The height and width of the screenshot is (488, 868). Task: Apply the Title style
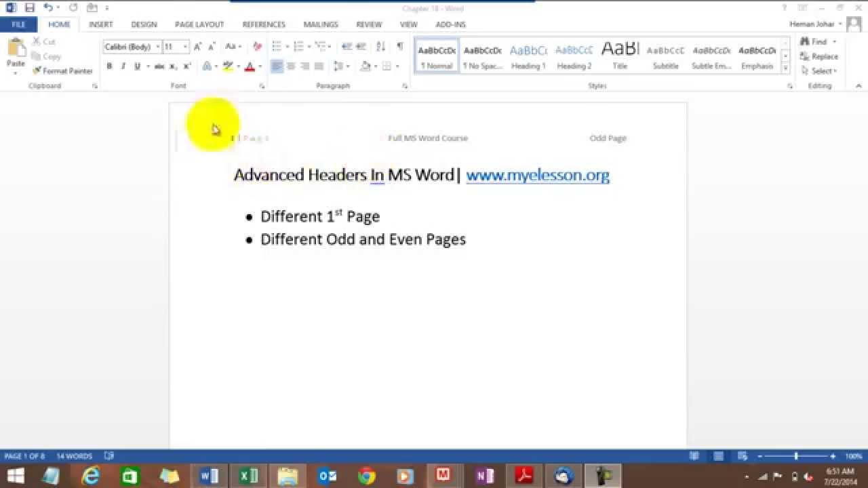tap(620, 56)
